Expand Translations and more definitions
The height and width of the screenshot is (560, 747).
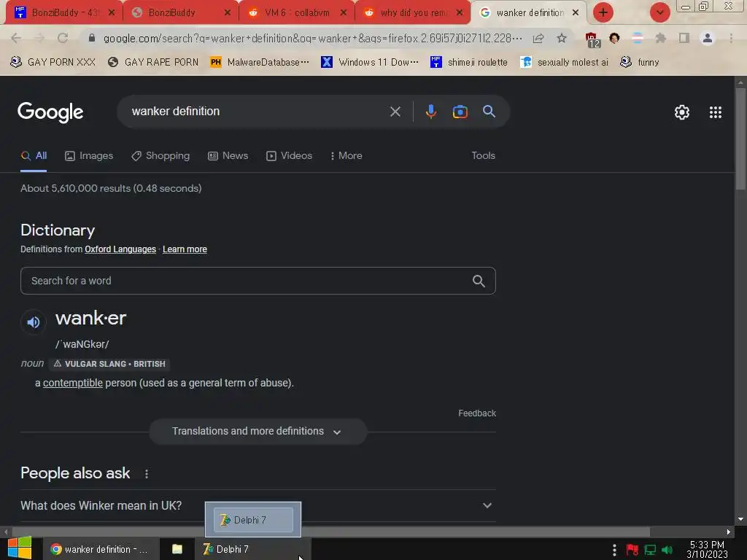point(258,432)
